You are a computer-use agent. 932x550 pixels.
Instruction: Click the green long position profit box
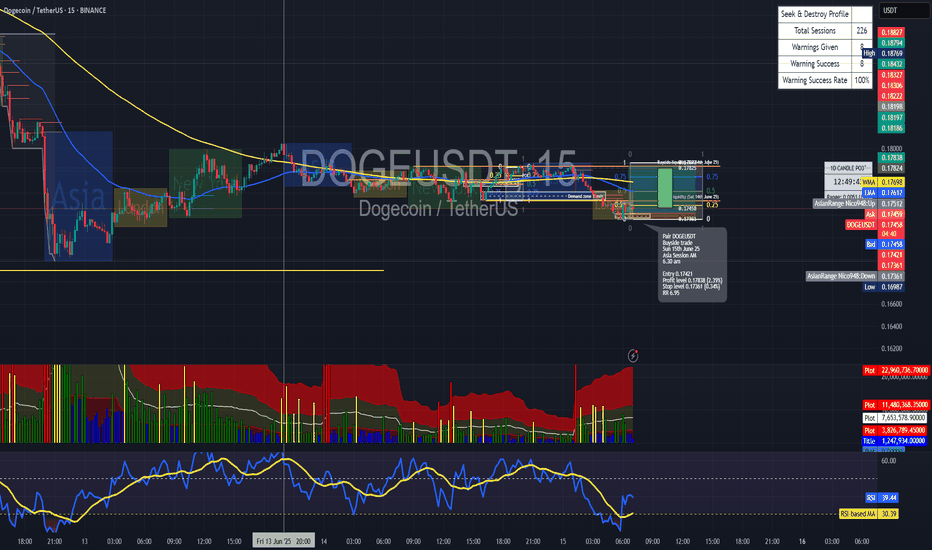pos(665,188)
